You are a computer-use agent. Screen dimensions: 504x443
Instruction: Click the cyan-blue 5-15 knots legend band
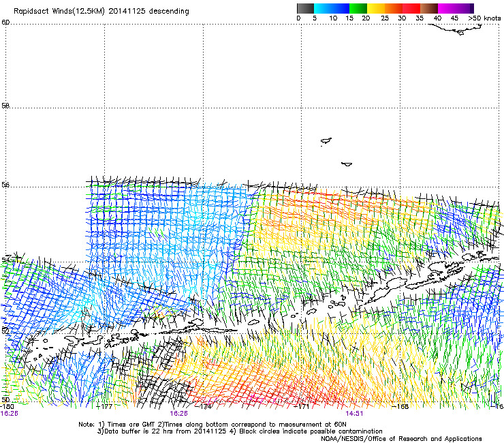332,8
